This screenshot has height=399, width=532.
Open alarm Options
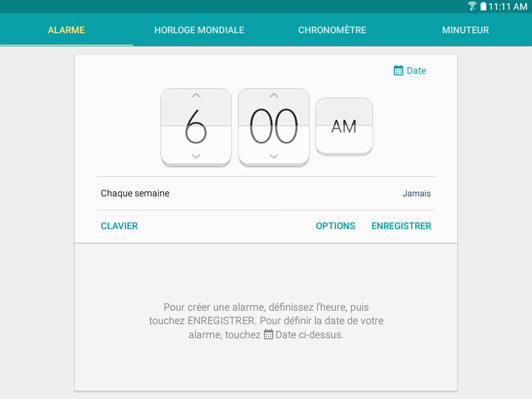tap(336, 226)
